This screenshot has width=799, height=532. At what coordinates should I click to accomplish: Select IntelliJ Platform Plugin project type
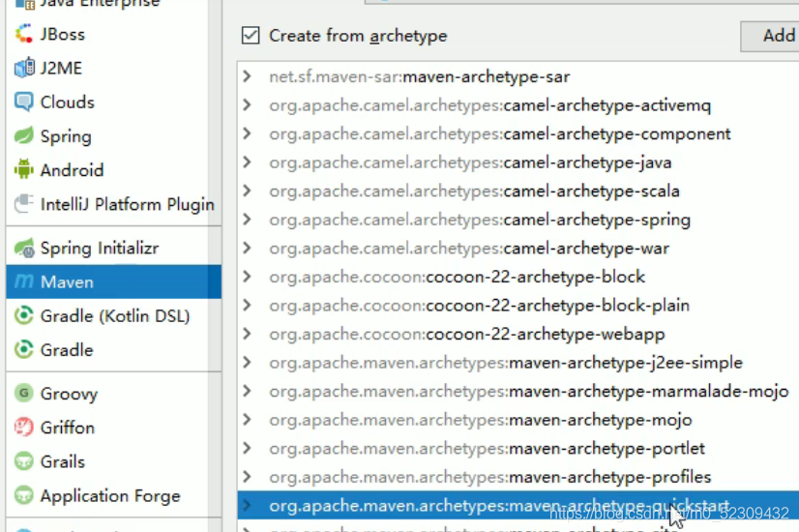pyautogui.click(x=113, y=204)
